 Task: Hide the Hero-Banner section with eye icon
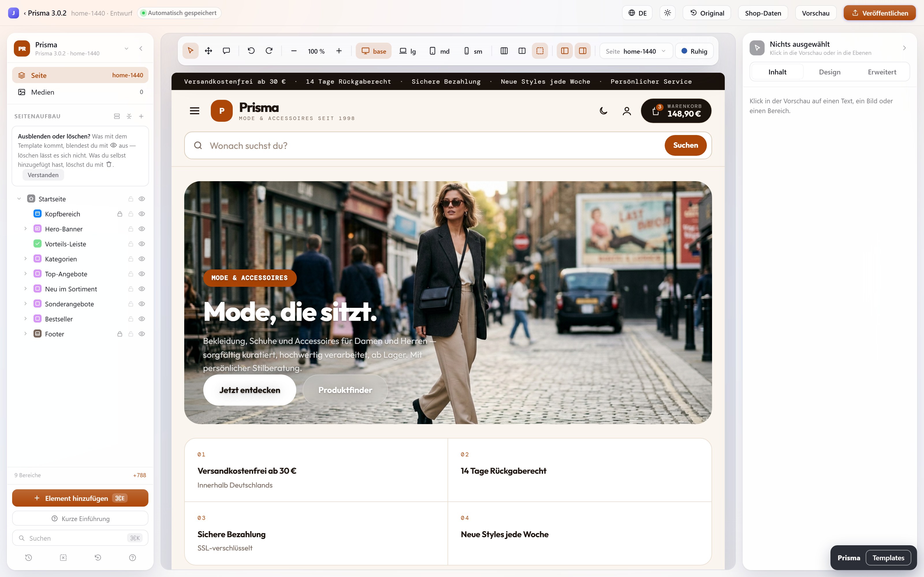pyautogui.click(x=142, y=229)
